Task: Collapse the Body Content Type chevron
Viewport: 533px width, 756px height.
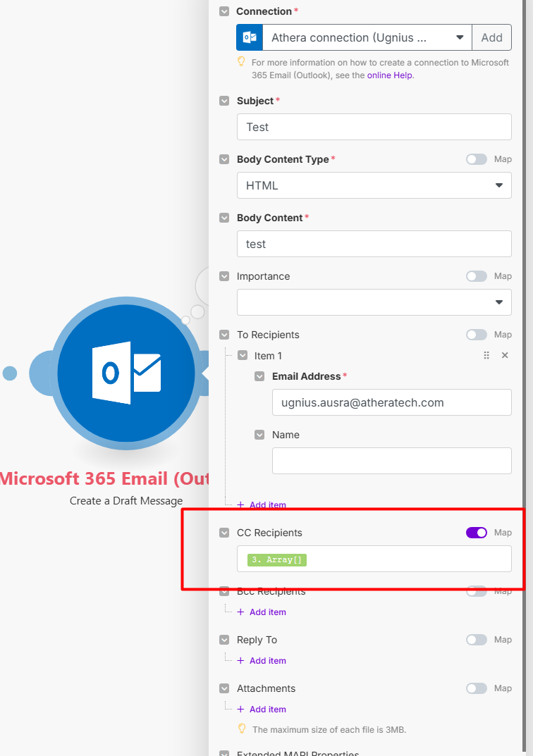Action: point(224,159)
